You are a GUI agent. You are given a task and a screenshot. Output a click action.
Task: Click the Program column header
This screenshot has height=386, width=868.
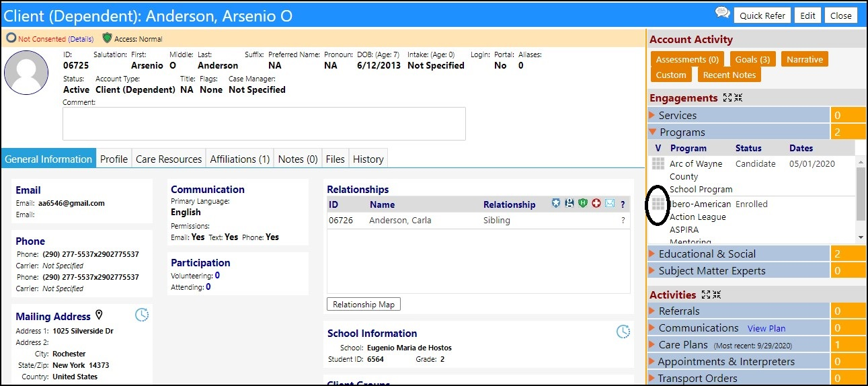[x=688, y=148]
